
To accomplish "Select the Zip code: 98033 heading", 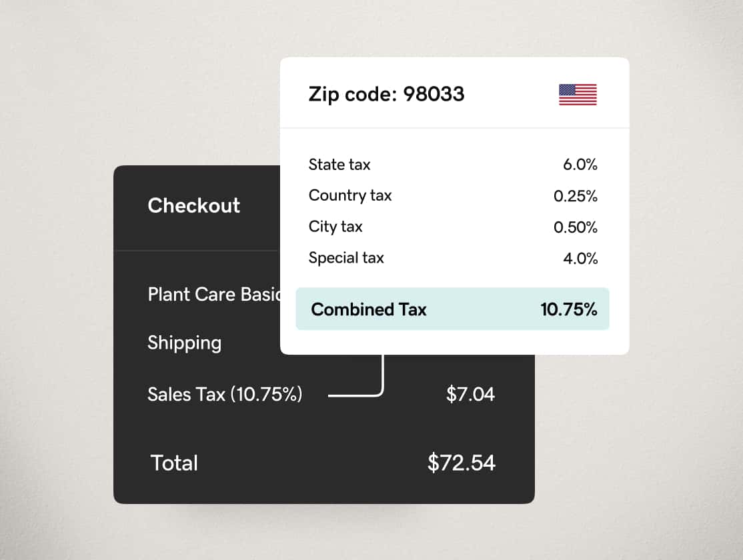I will [x=386, y=94].
